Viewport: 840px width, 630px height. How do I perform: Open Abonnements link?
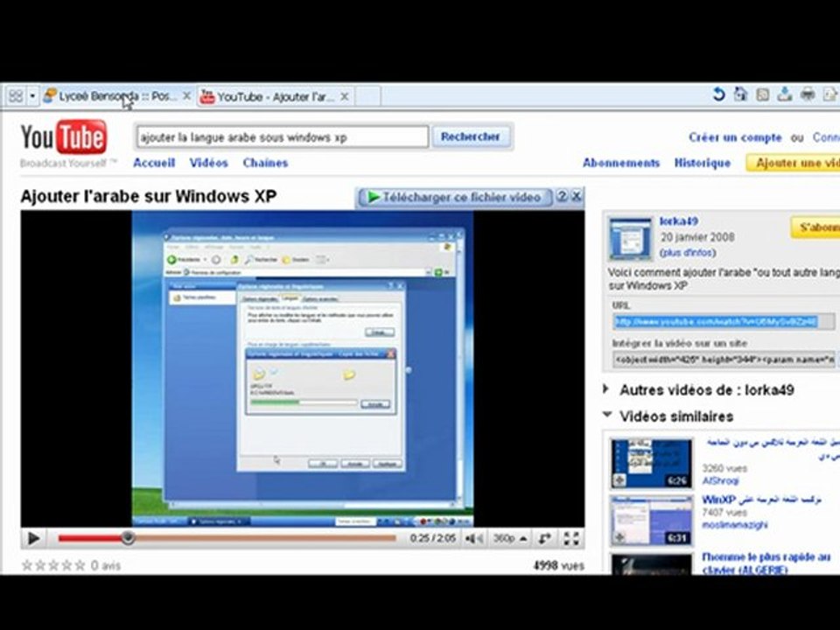(621, 163)
